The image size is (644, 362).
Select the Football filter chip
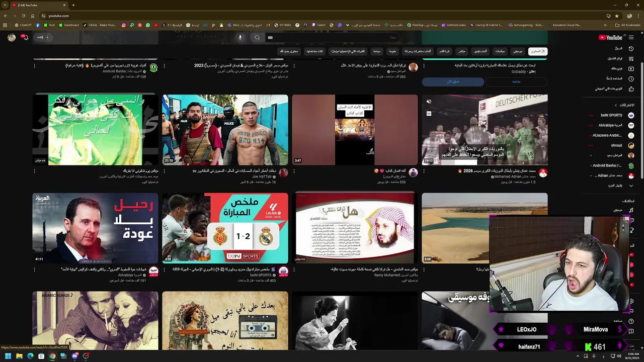[444, 51]
